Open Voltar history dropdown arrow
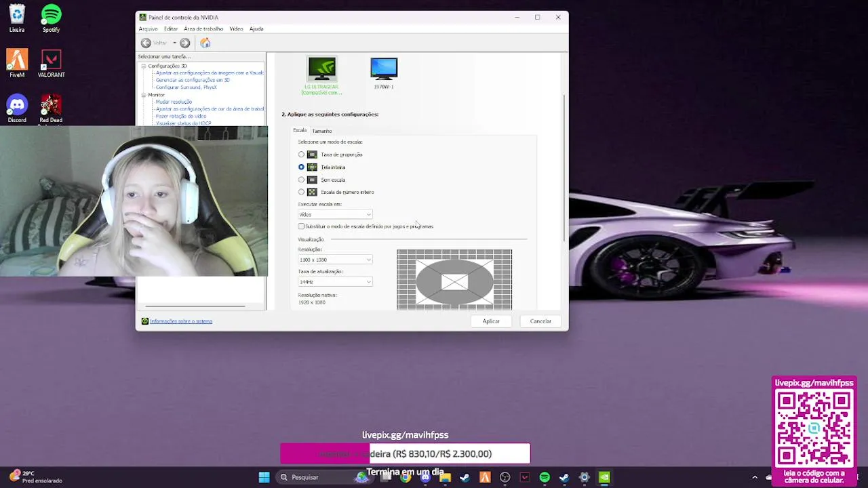The width and height of the screenshot is (868, 488). point(174,43)
